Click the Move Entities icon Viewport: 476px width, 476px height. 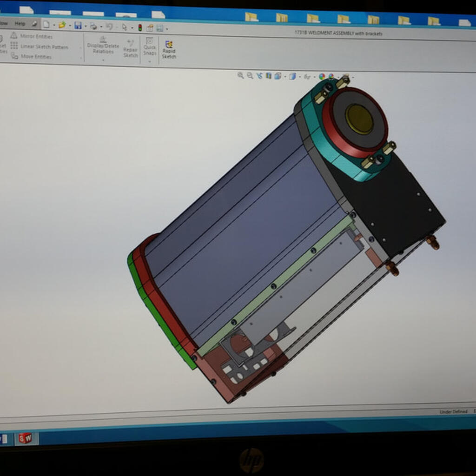tap(14, 56)
